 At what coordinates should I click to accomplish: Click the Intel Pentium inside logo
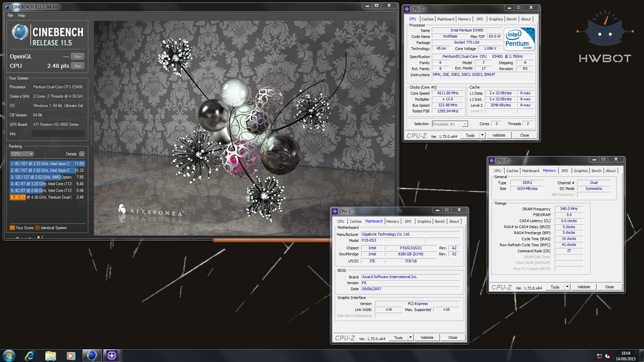(519, 39)
